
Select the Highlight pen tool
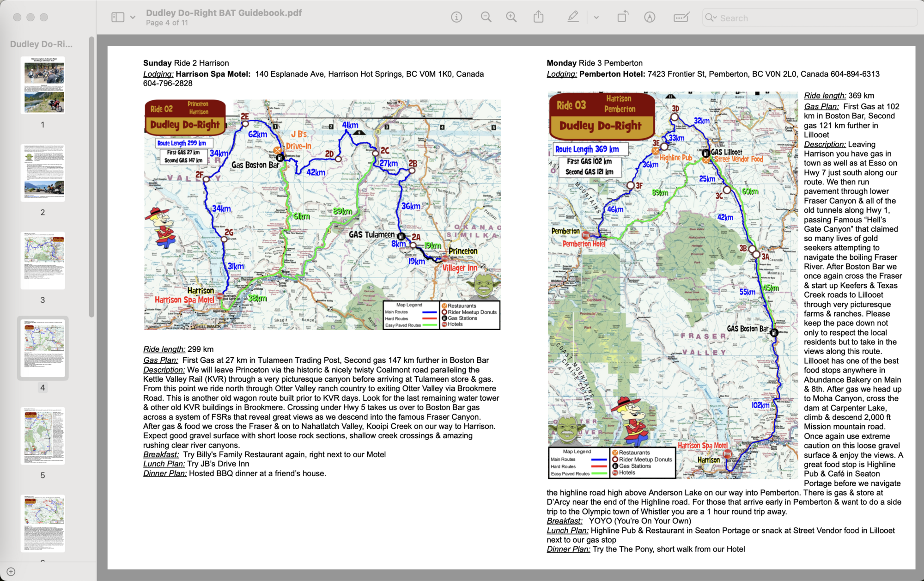click(573, 18)
